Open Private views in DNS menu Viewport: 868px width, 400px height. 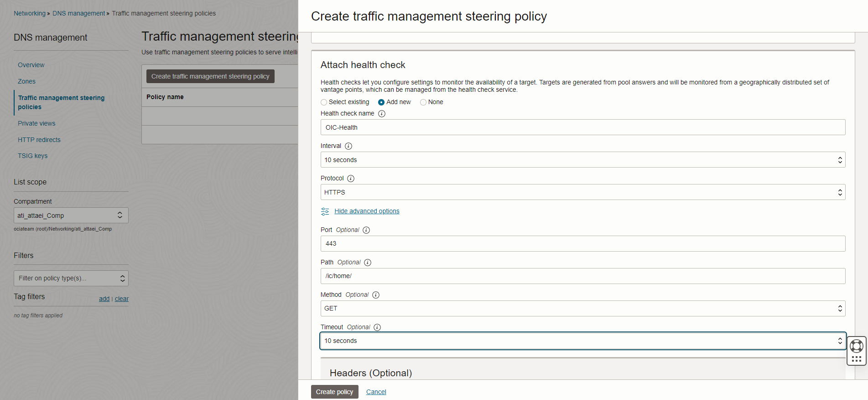click(x=36, y=123)
